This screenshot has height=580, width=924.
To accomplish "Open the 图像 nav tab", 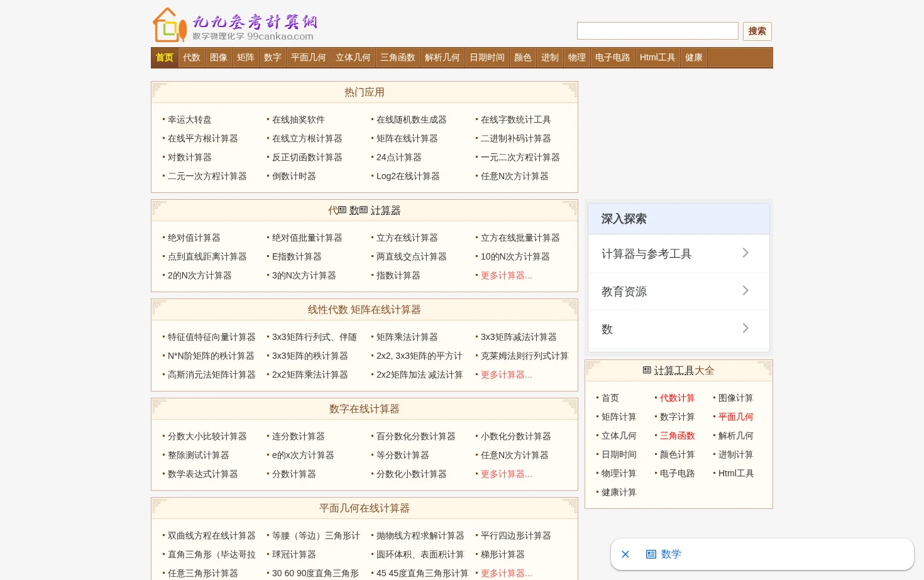I will click(x=219, y=57).
